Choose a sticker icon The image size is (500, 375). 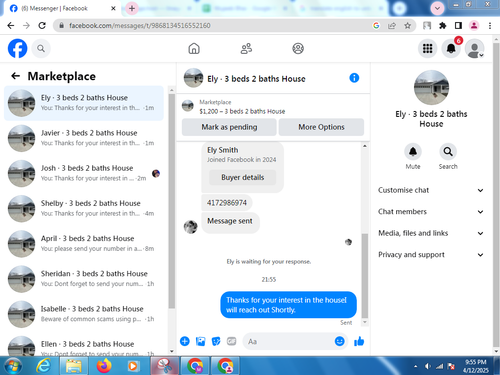click(x=216, y=341)
